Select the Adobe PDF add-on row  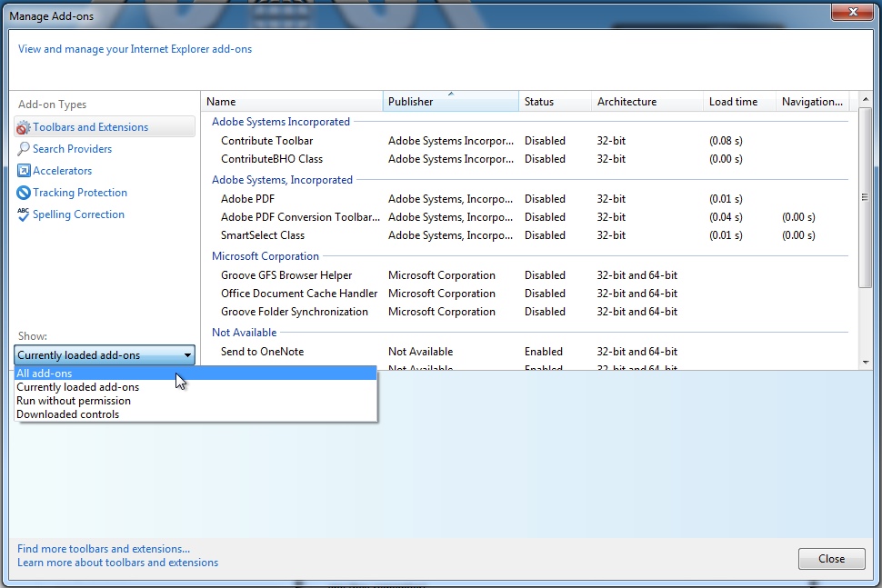529,199
